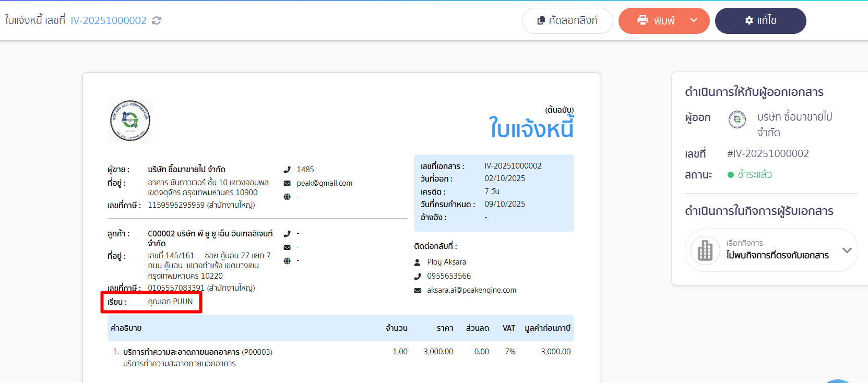
Task: Click the customer tax ID 0105557083391
Action: tap(176, 288)
